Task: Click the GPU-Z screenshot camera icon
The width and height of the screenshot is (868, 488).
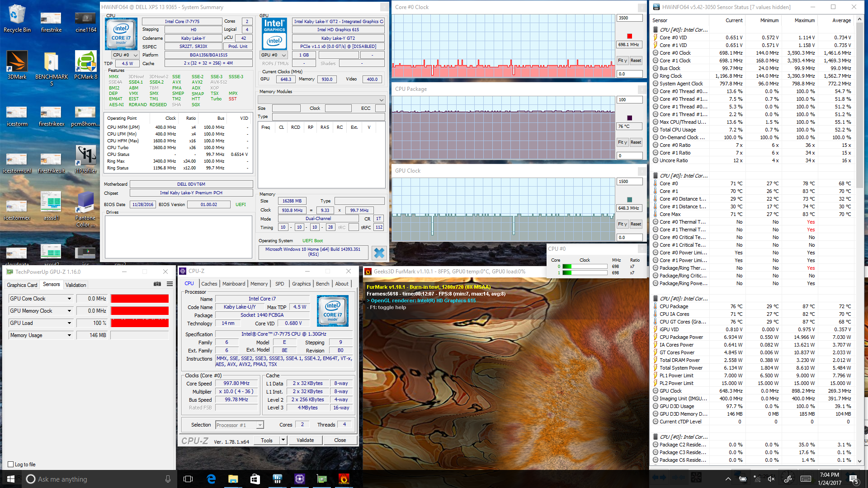Action: point(157,284)
